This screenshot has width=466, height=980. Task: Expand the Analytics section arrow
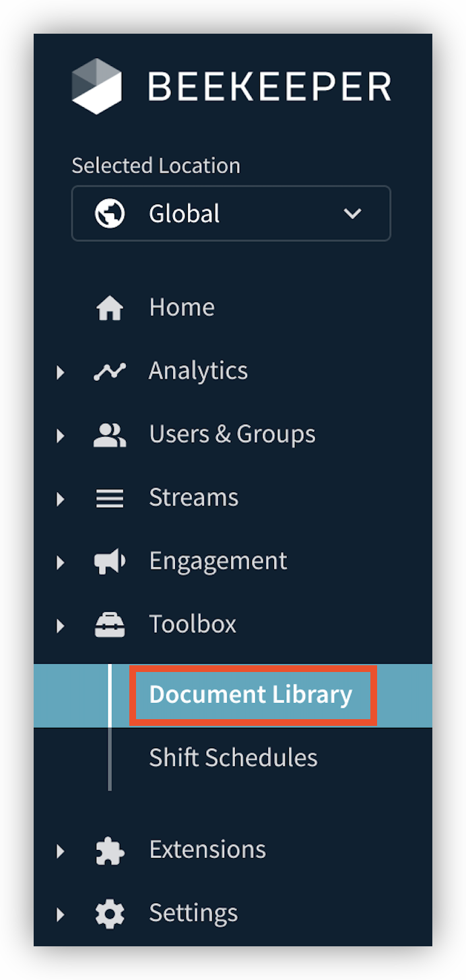pyautogui.click(x=61, y=372)
